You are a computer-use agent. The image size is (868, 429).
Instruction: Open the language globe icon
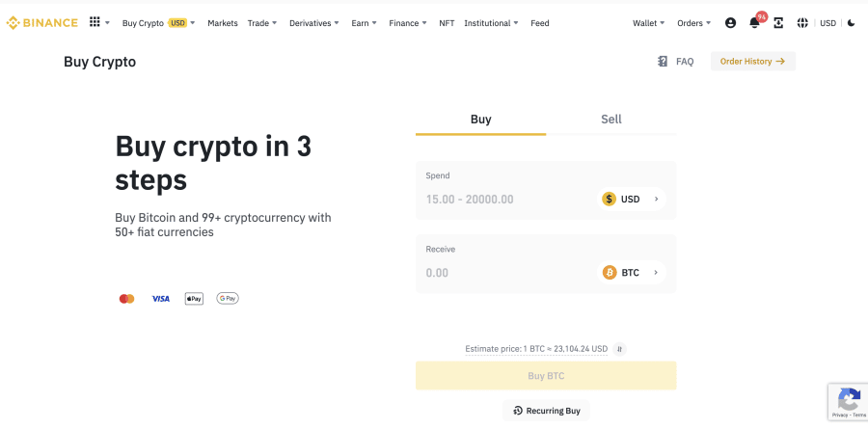tap(802, 23)
